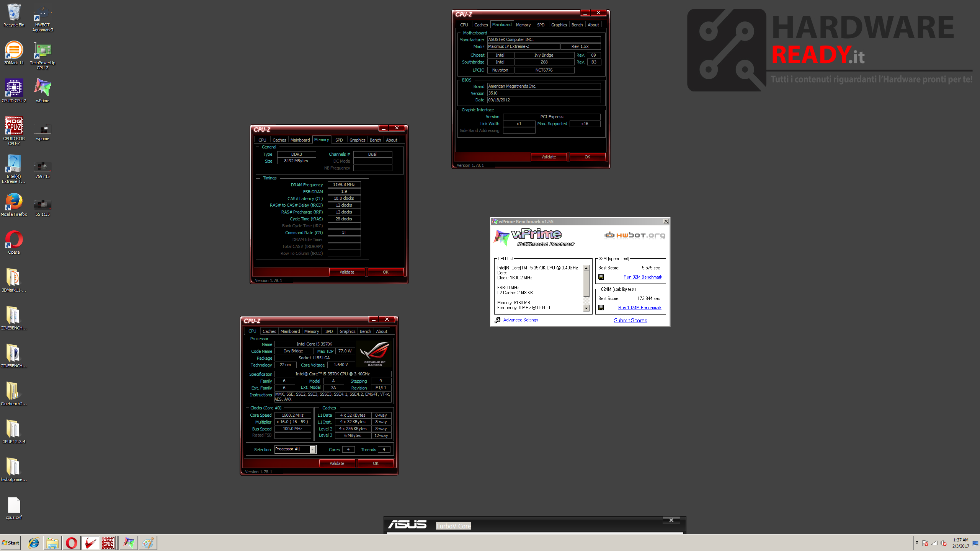Select the lowercase wprime screenshot file
The width and height of the screenshot is (980, 551).
[42, 131]
